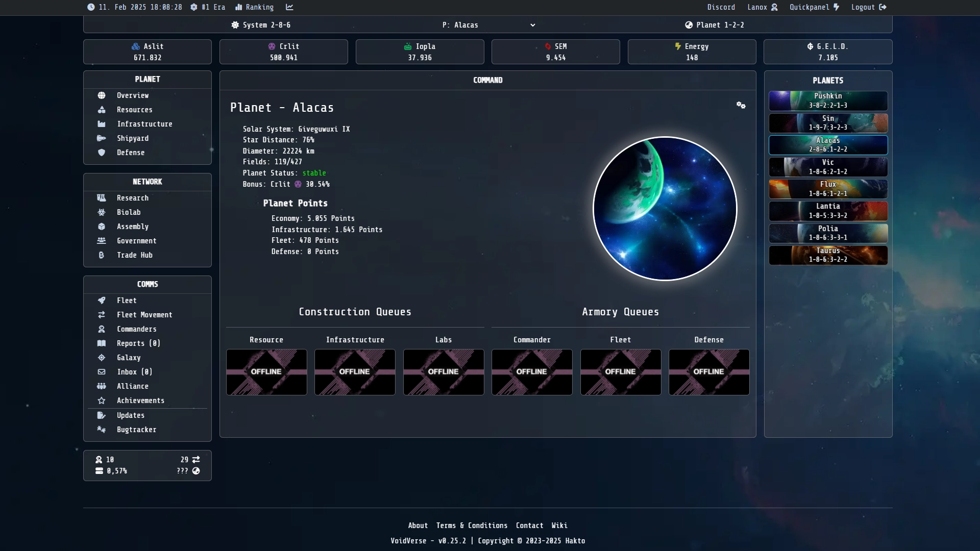Viewport: 980px width, 551px height.
Task: Select the Taurus planet entry
Action: click(828, 255)
